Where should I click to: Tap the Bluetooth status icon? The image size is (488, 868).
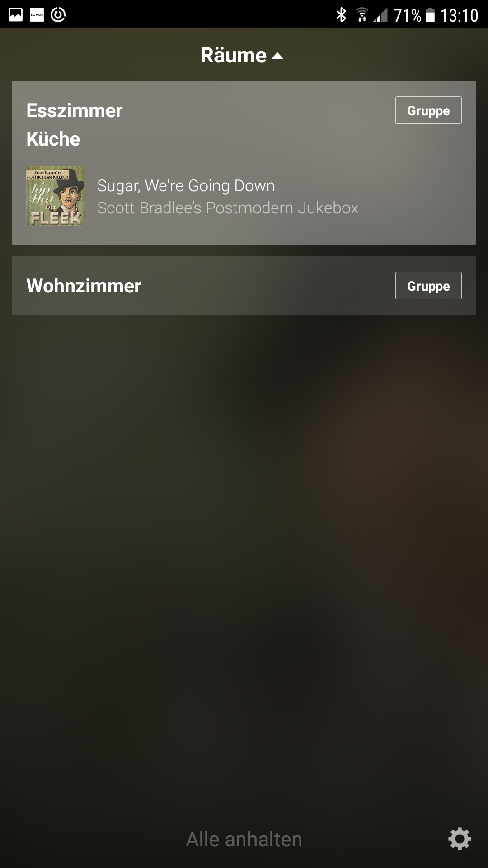(341, 15)
